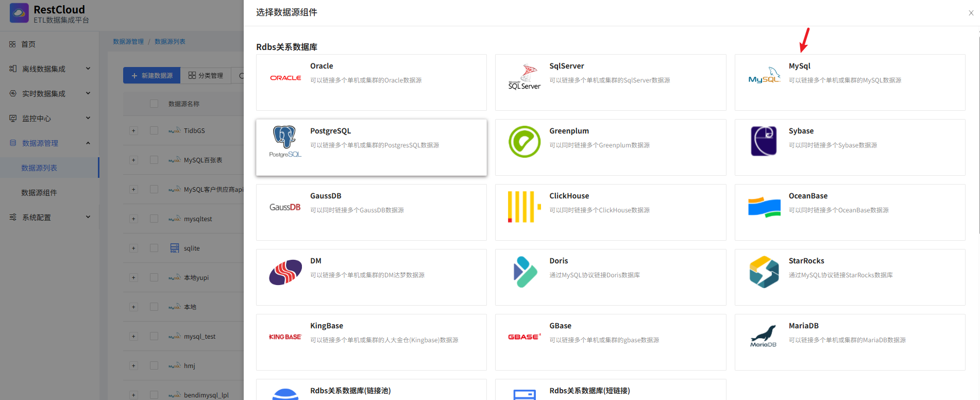Open the 离线数据集成 menu label
This screenshot has height=400, width=980.
pyautogui.click(x=44, y=69)
